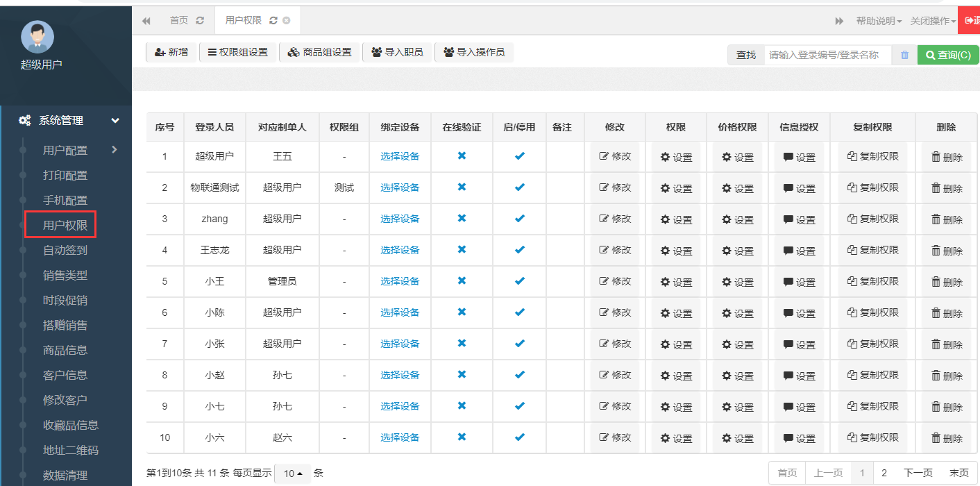Delete user 物联通测试 with 删除 button
This screenshot has height=486, width=980.
click(x=946, y=188)
